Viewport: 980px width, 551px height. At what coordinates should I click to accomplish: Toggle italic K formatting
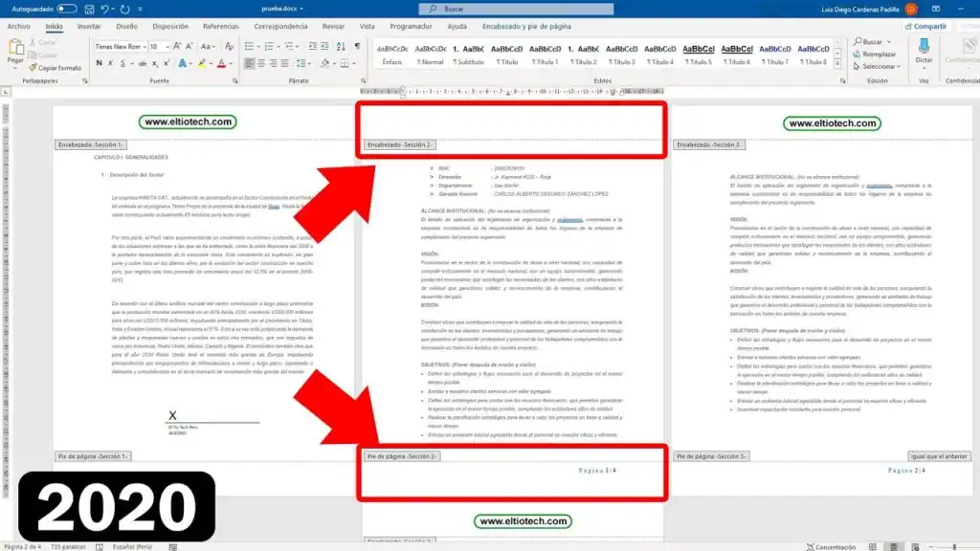coord(111,63)
